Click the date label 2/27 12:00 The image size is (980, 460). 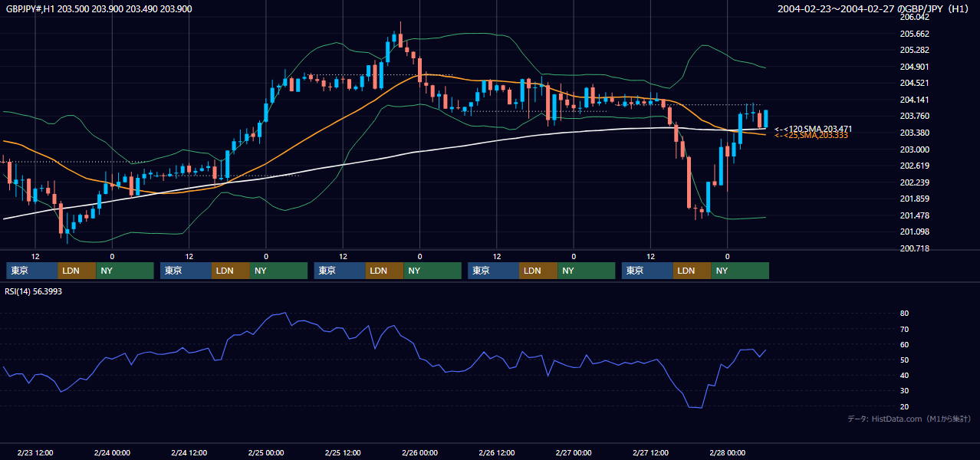pos(651,453)
